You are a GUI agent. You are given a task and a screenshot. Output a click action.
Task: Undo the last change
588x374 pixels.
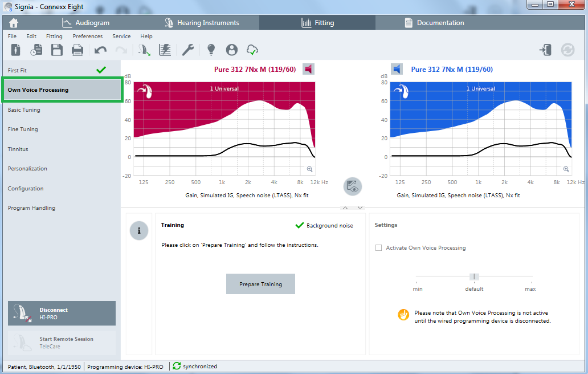100,50
